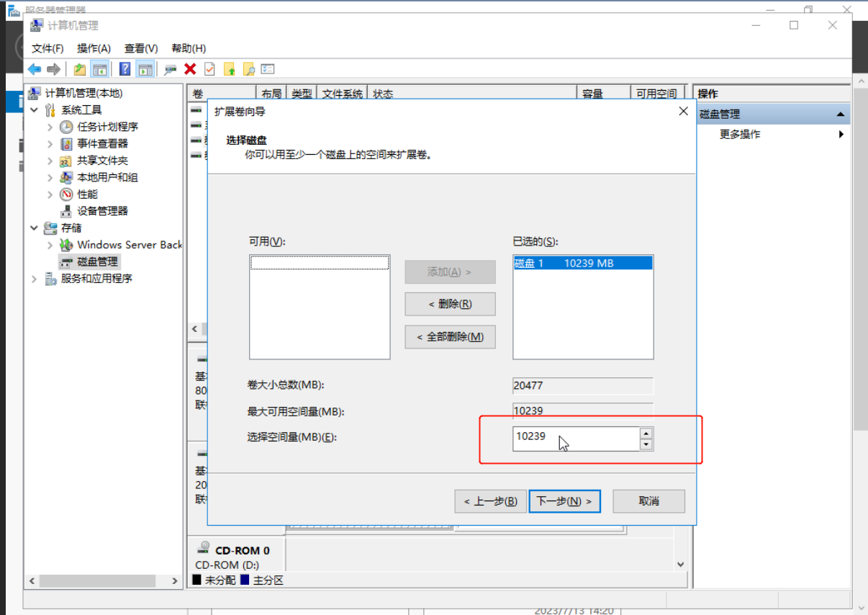Sort by the 可用空间 column header
Viewport: 868px width, 615px height.
656,94
